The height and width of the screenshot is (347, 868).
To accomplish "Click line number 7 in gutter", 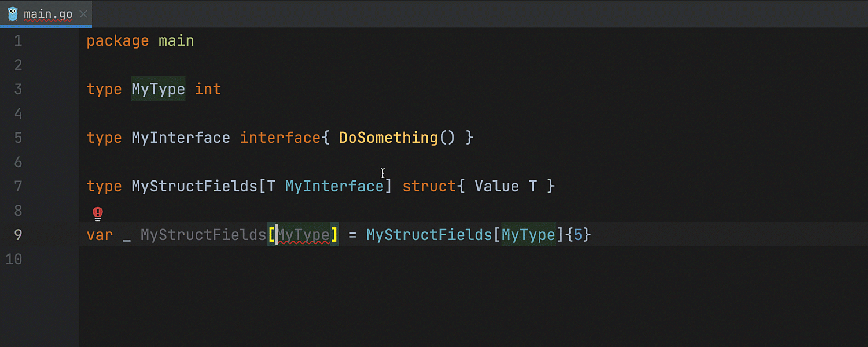I will click(x=17, y=186).
